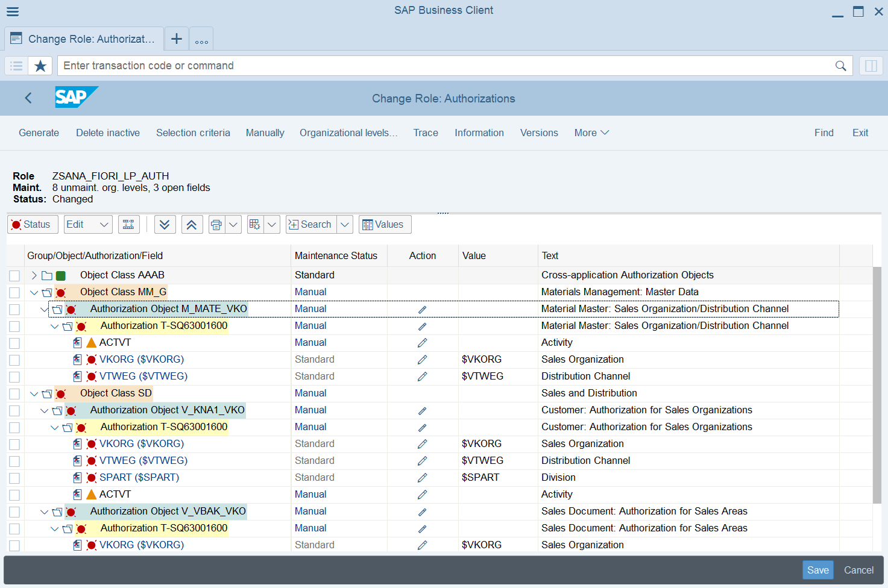
Task: Click the red status icon on Object Class SD
Action: [x=60, y=394]
